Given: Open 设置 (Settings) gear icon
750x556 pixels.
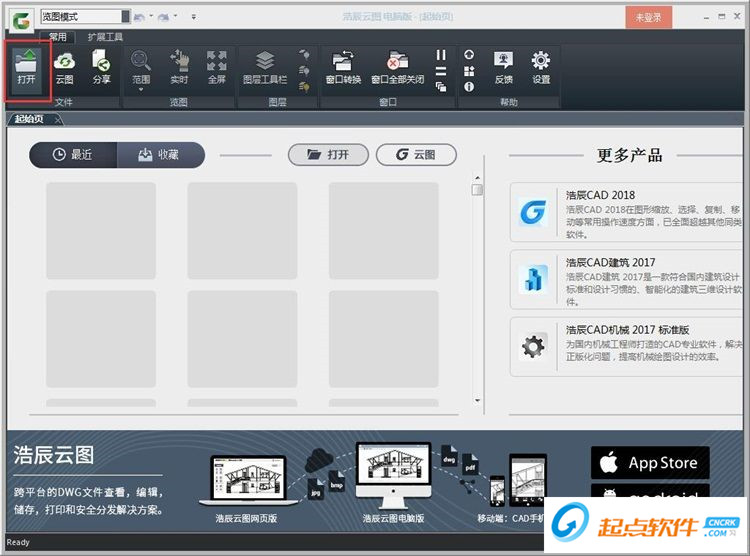Looking at the screenshot, I should 541,67.
